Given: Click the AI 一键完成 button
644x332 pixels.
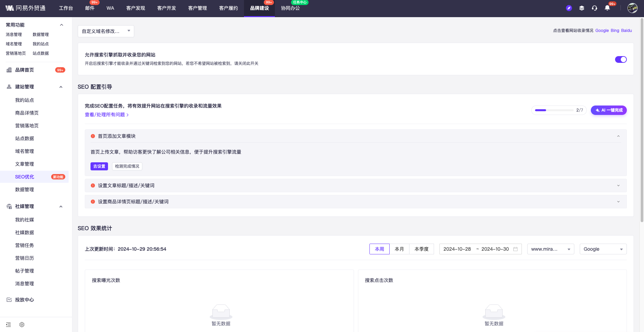Looking at the screenshot, I should tap(609, 110).
